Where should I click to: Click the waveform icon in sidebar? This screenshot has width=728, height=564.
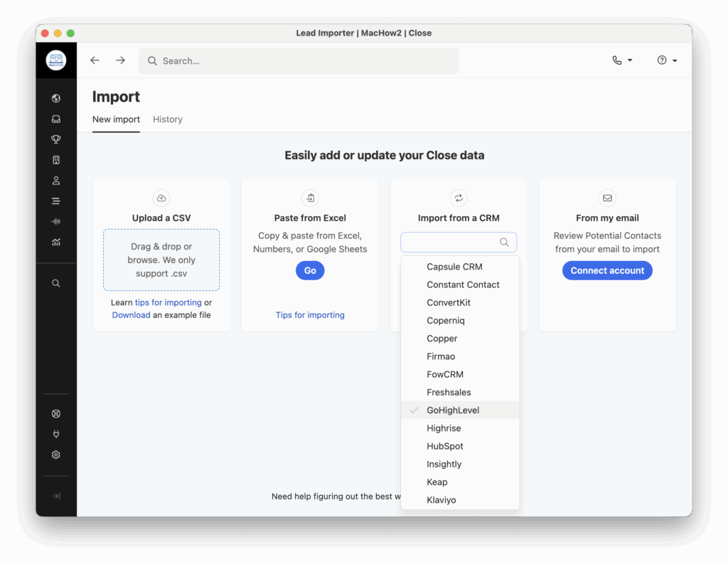click(x=56, y=222)
